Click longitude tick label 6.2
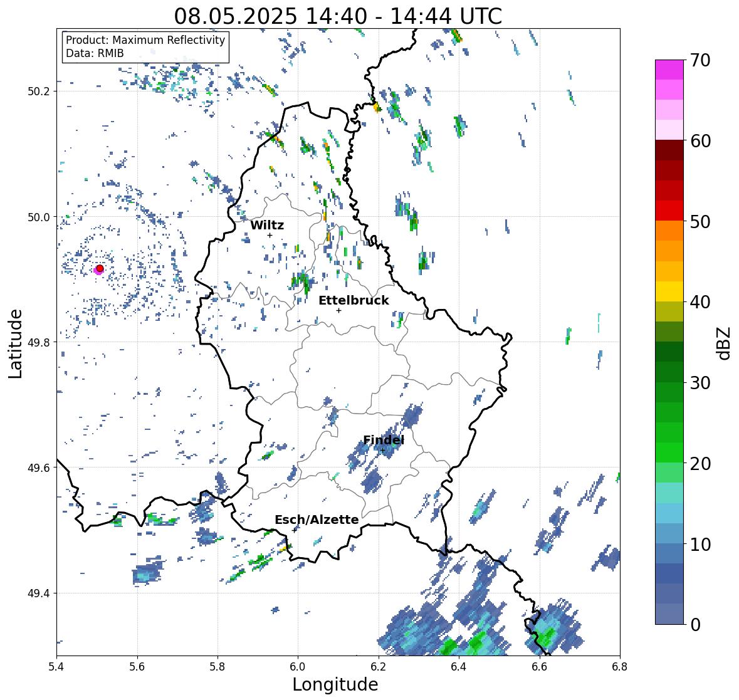 [379, 667]
